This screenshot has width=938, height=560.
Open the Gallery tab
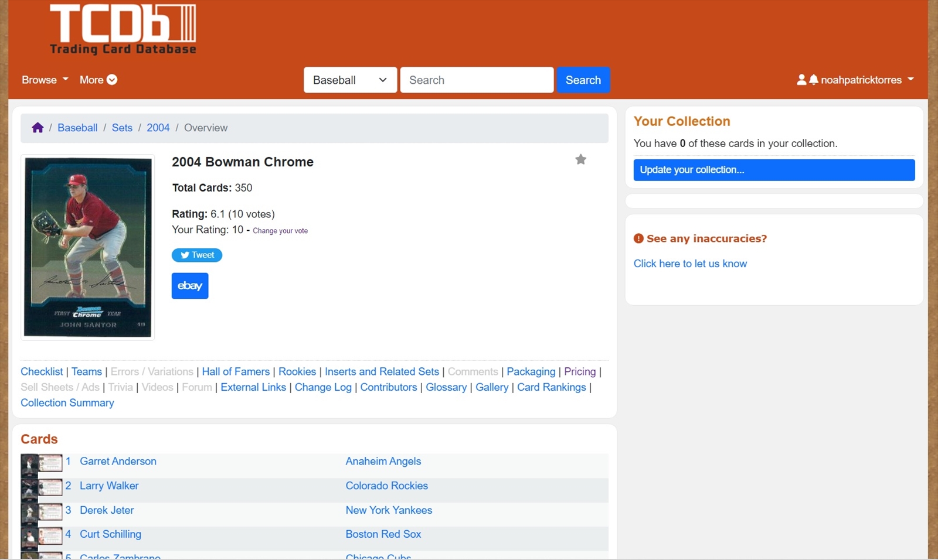point(492,387)
